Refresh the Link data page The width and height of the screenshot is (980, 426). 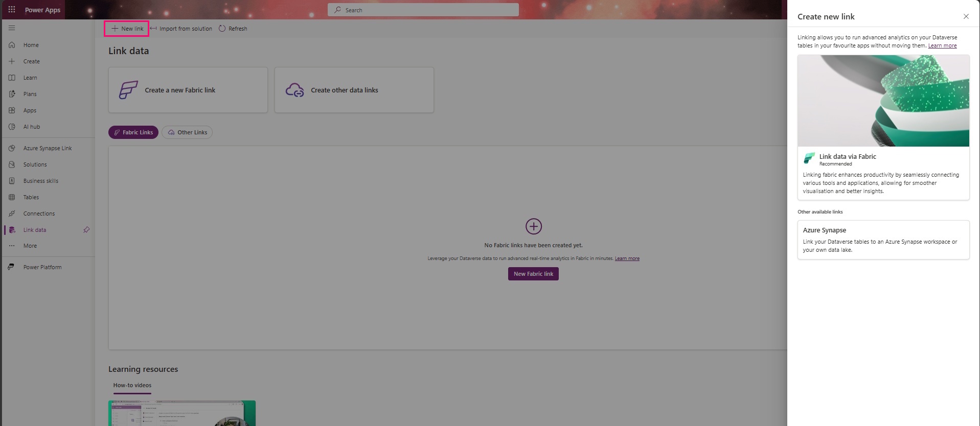click(x=233, y=29)
